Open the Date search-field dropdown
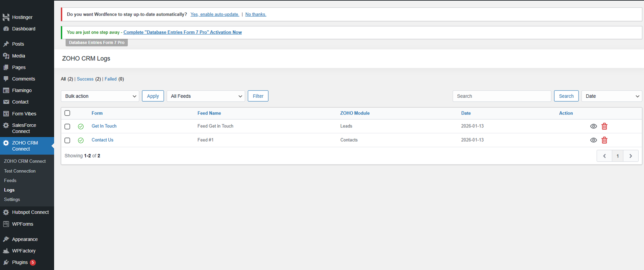This screenshot has height=270, width=644. pyautogui.click(x=612, y=96)
